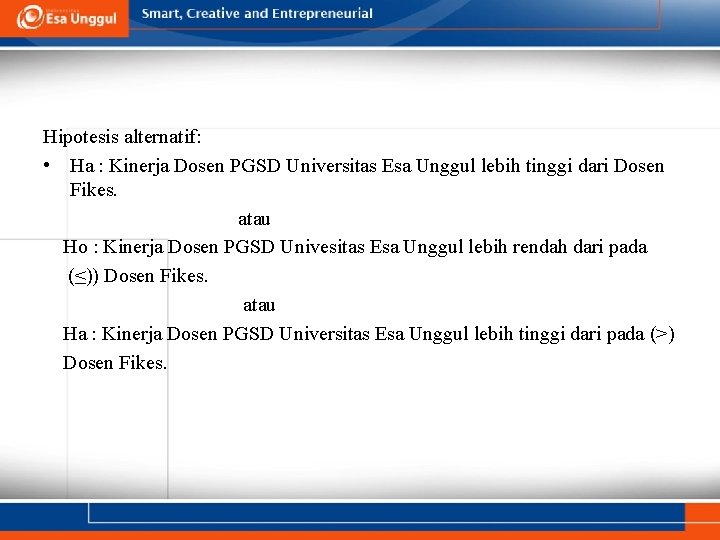Click the word 'Fikes.' under the bullet
720x540 pixels.
coord(93,190)
